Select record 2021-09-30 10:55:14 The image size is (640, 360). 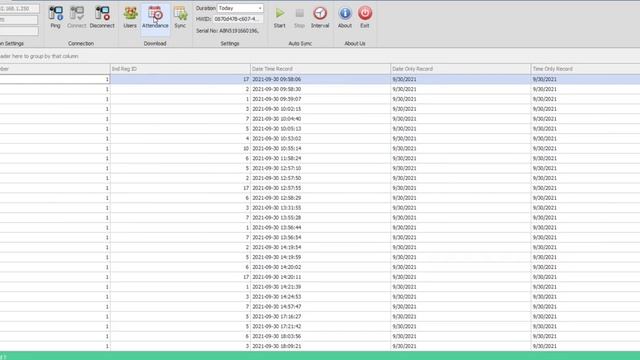(x=320, y=149)
